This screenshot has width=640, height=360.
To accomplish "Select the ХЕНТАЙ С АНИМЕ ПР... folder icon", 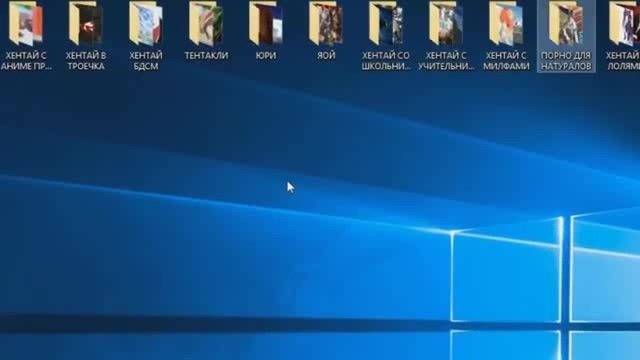I will [26, 23].
